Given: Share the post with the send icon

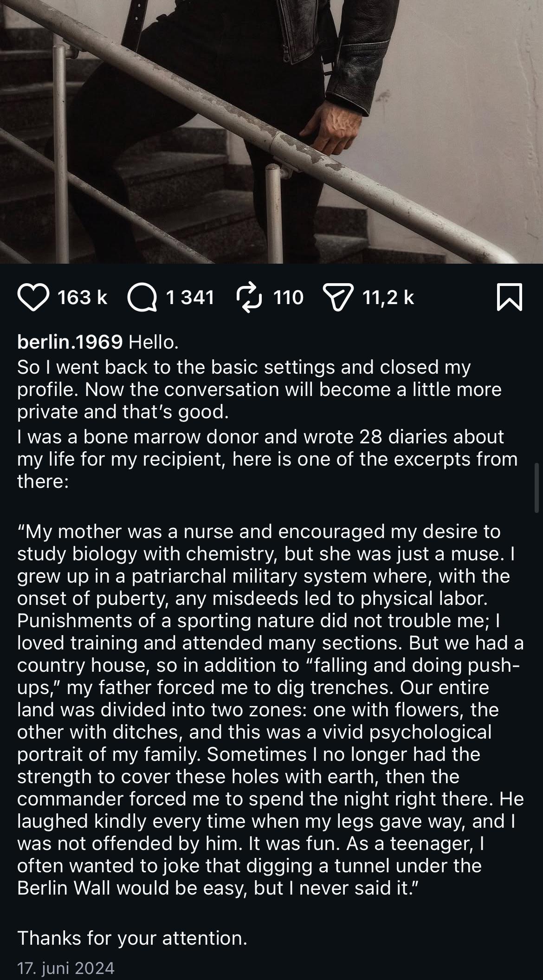Looking at the screenshot, I should [x=338, y=297].
